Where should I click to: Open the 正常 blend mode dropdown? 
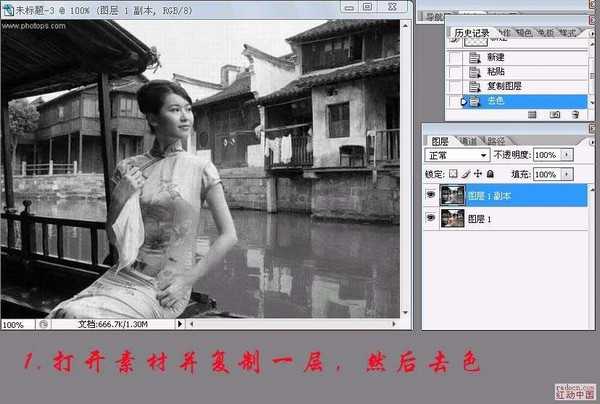pyautogui.click(x=456, y=156)
